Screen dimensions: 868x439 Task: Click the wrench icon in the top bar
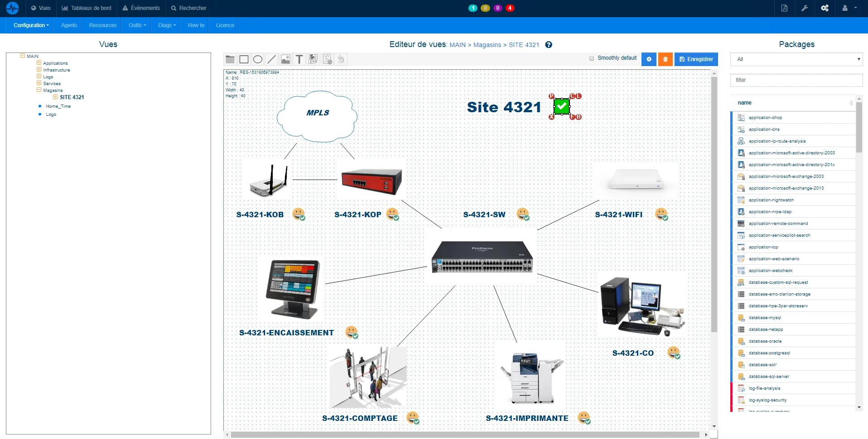[x=805, y=8]
